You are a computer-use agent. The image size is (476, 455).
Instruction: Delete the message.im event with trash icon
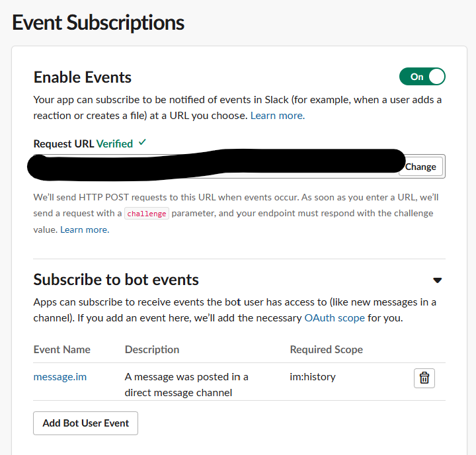424,378
